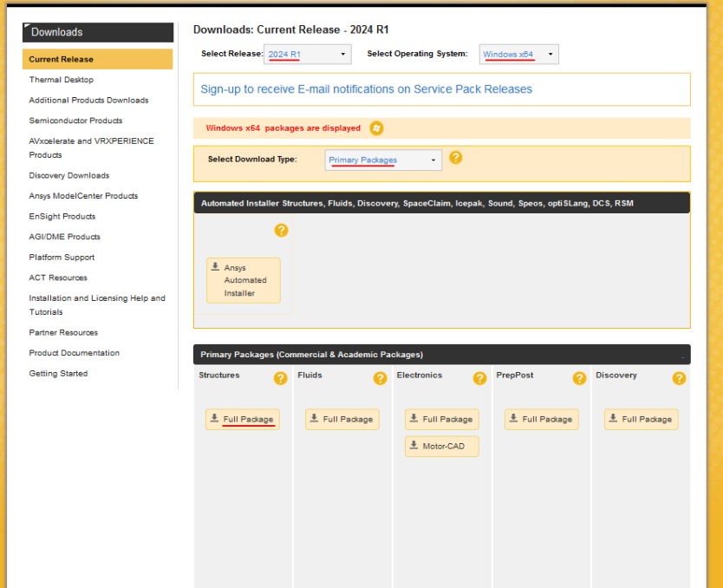Image resolution: width=723 pixels, height=588 pixels.
Task: Click the Fluids column help icon
Action: click(x=380, y=378)
